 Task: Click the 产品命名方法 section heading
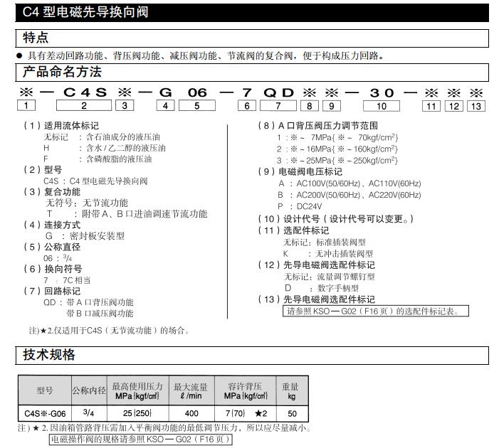coord(62,72)
